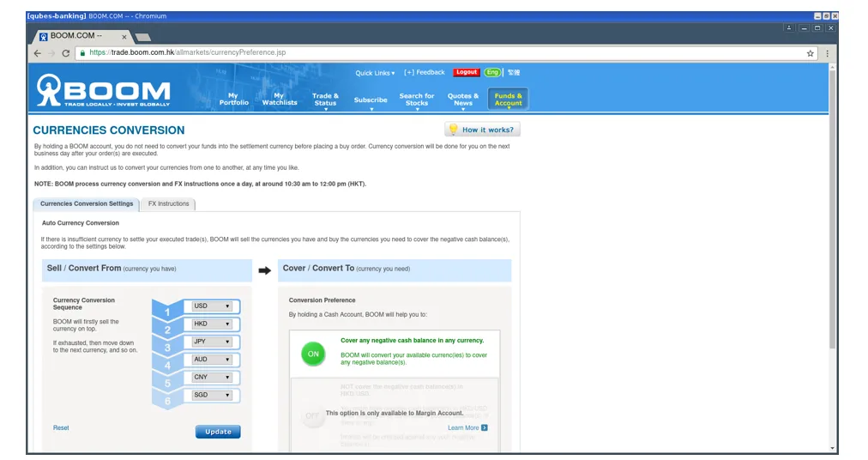Screen dimensions: 868x460
Task: Click the red Logout button
Action: click(x=466, y=72)
